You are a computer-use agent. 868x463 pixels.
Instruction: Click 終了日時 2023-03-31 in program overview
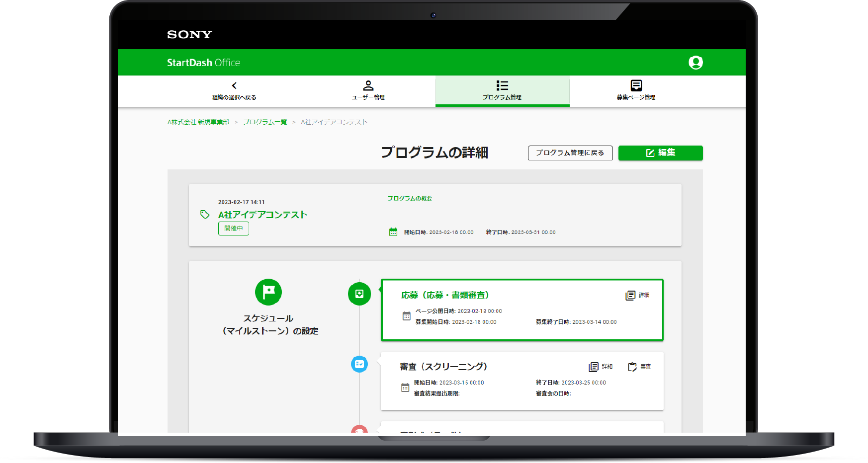pos(521,232)
